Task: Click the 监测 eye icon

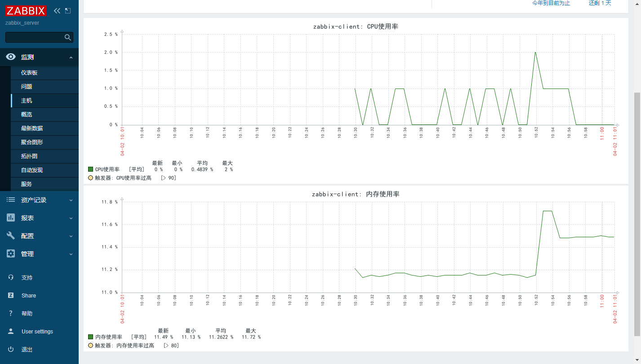Action: click(11, 57)
